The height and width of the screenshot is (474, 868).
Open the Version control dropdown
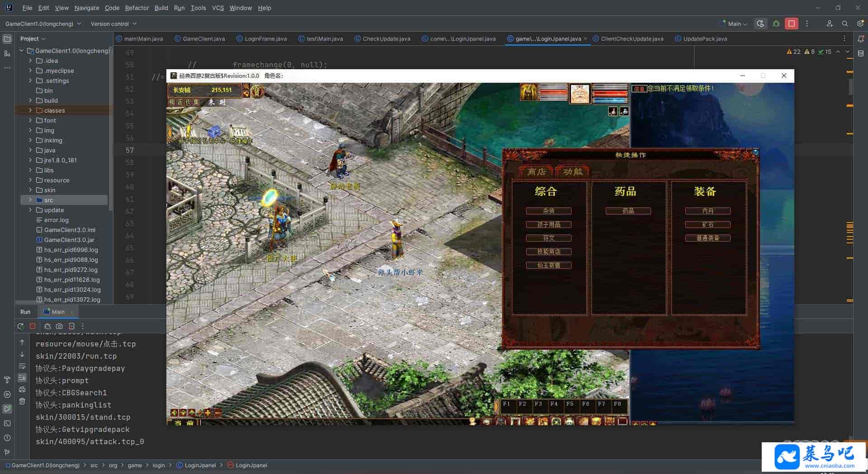pyautogui.click(x=113, y=24)
